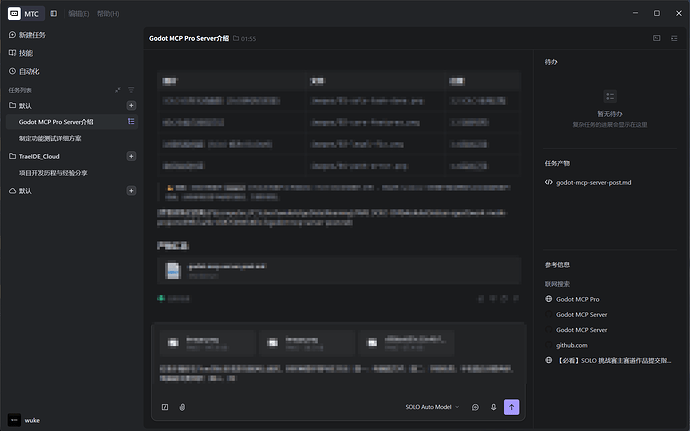The width and height of the screenshot is (690, 431).
Task: Click the globe icon beside Godot MCP Pro
Action: click(549, 299)
